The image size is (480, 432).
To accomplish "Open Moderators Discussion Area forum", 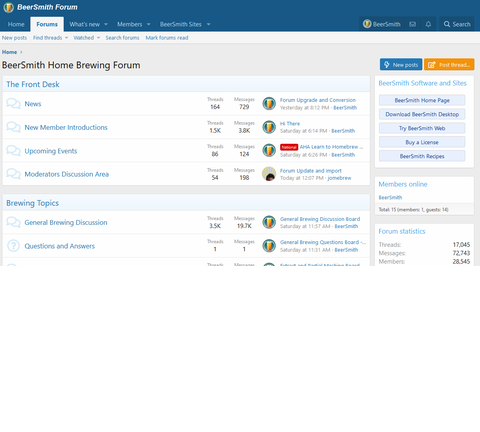I will pos(67,174).
